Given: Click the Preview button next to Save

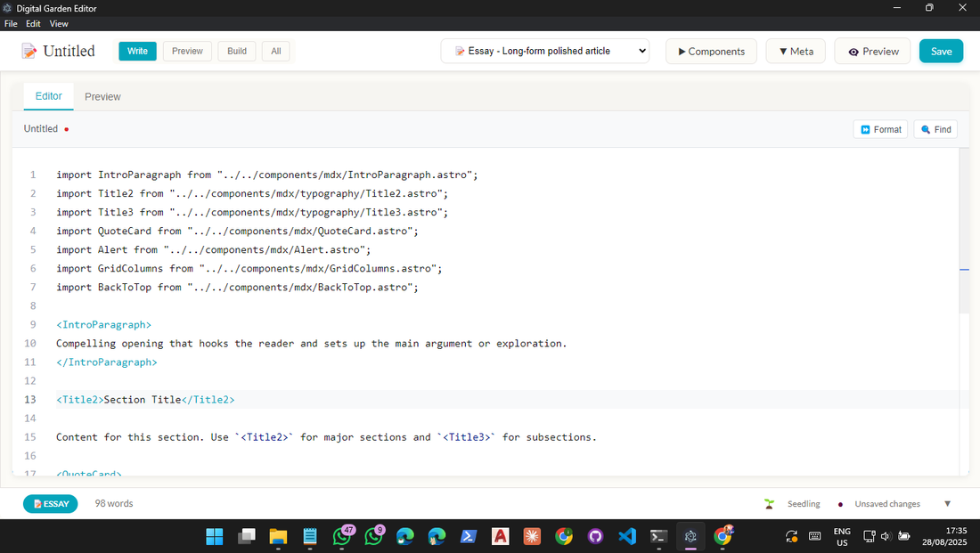Looking at the screenshot, I should click(x=871, y=51).
